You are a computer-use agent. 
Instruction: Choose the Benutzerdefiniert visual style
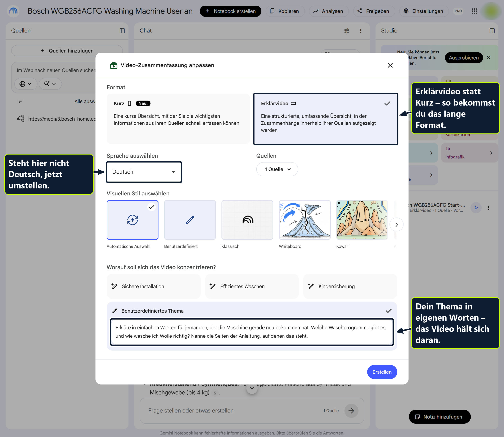tap(190, 220)
